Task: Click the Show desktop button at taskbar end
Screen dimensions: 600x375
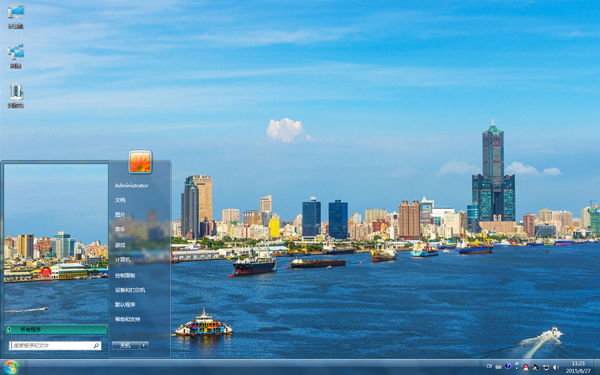Action: coord(597,367)
